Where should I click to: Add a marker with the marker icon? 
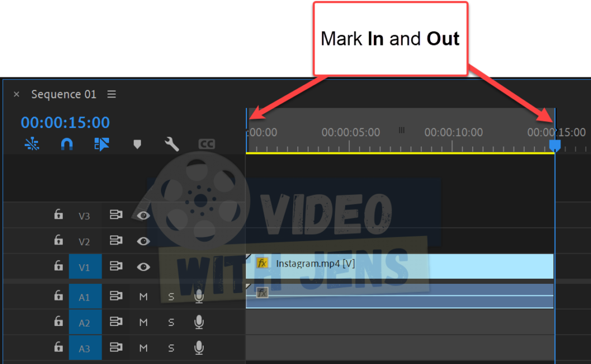pyautogui.click(x=137, y=144)
